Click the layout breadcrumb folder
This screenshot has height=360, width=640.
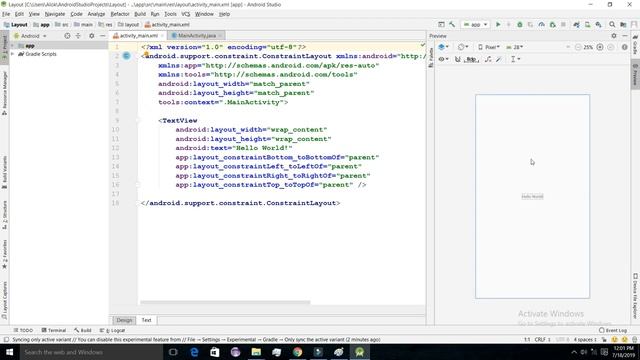coord(129,24)
